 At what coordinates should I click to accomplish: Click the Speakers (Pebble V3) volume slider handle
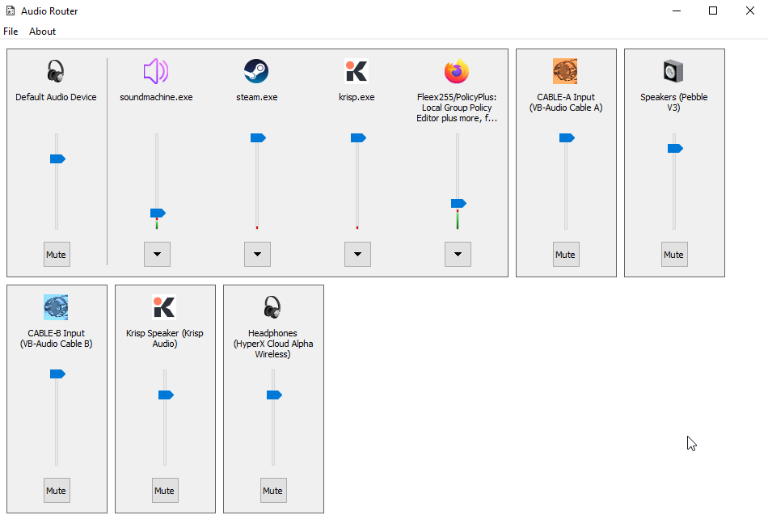[x=675, y=149]
